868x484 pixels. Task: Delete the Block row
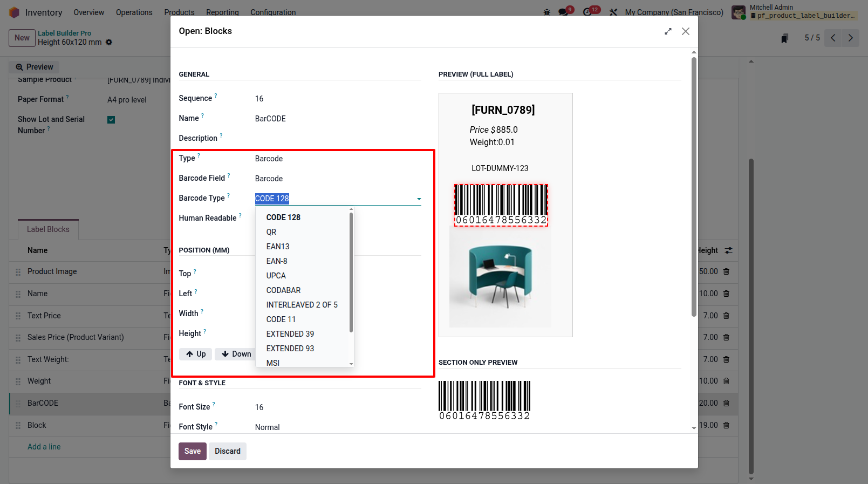[x=726, y=425]
